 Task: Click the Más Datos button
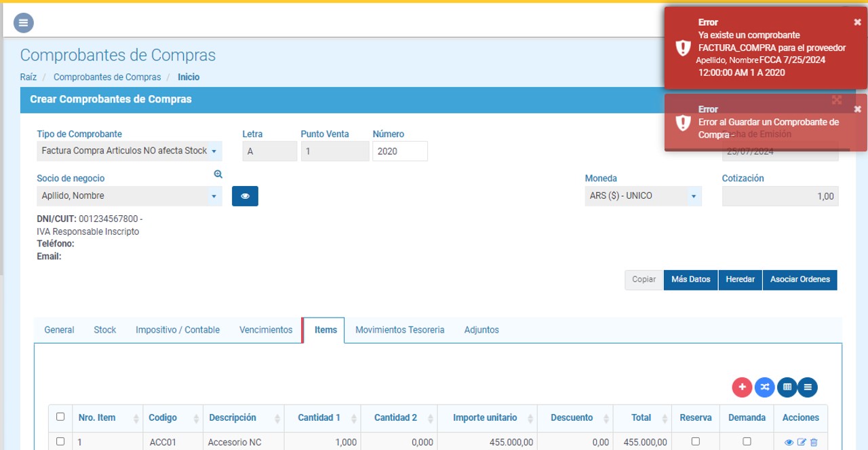click(691, 280)
